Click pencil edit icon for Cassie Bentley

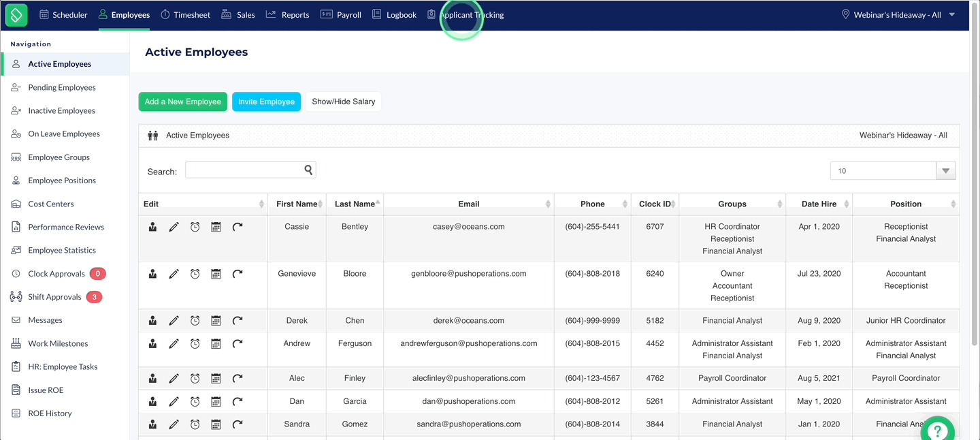[x=174, y=227]
